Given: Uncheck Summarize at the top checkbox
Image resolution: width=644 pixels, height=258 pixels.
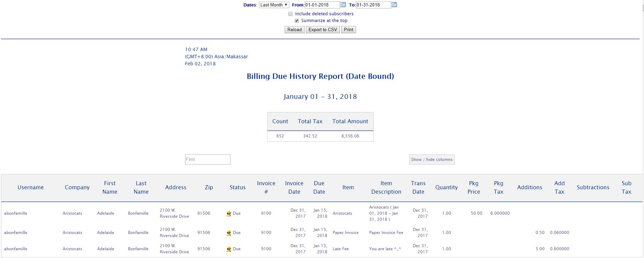Looking at the screenshot, I should 297,21.
